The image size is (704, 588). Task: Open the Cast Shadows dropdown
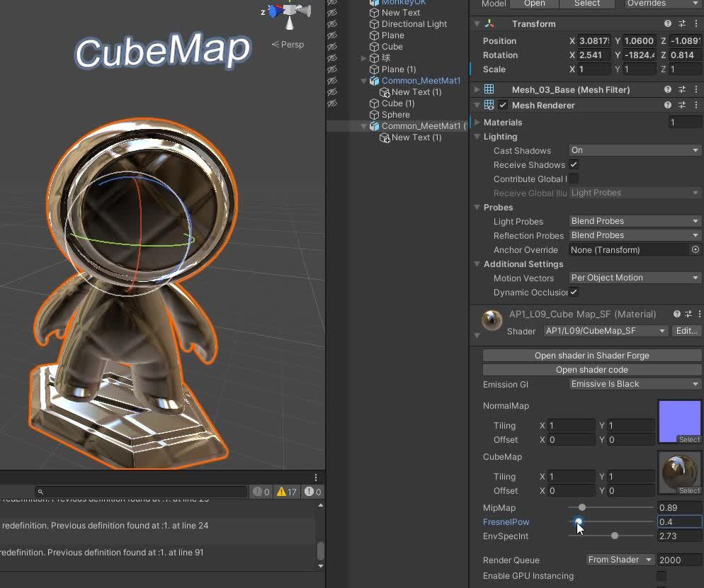[x=632, y=150]
